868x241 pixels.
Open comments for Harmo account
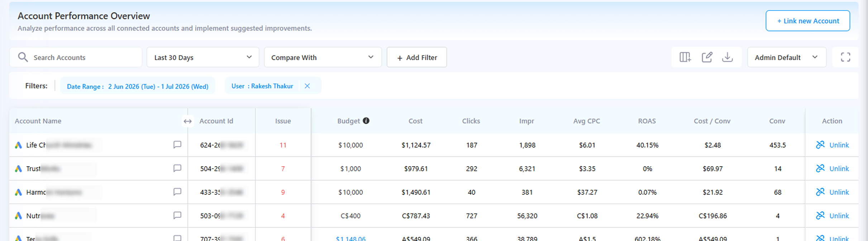pos(177,192)
